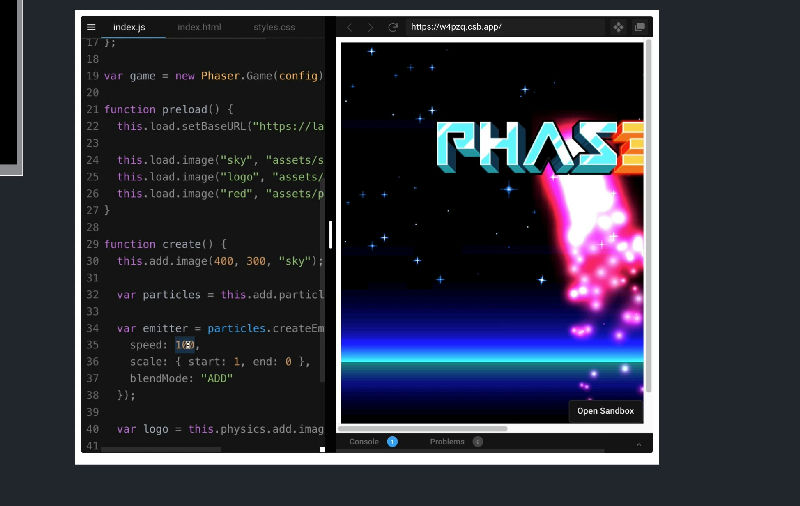Switch to the index.html tab
The width and height of the screenshot is (800, 506).
pyautogui.click(x=199, y=27)
